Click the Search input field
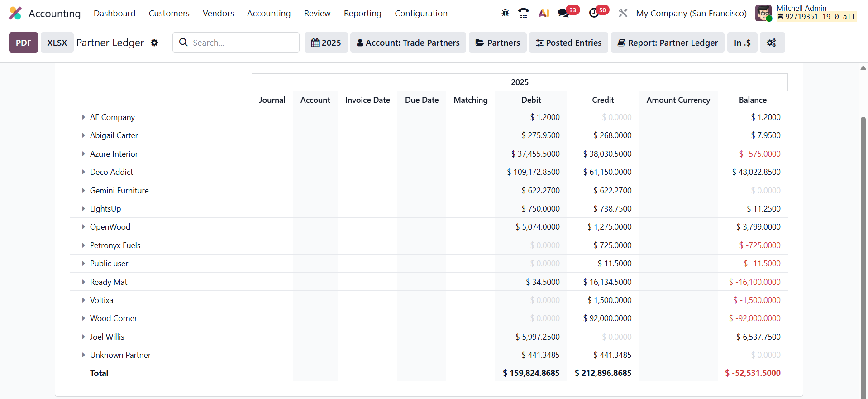The height and width of the screenshot is (399, 868). [x=242, y=43]
